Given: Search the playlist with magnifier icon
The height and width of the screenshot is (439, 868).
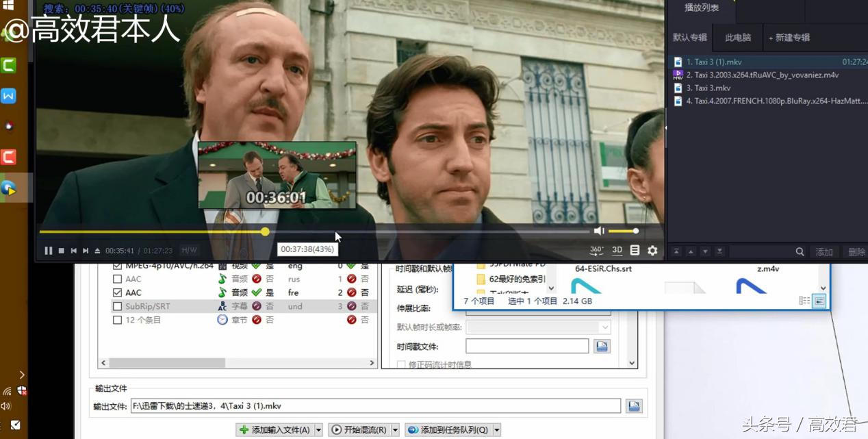Looking at the screenshot, I should click(800, 252).
